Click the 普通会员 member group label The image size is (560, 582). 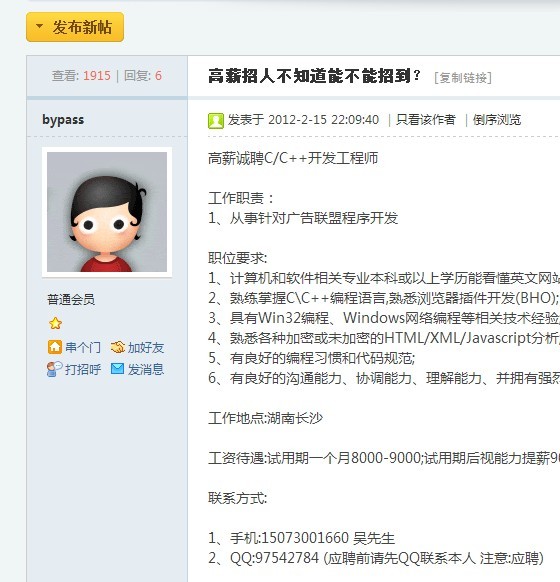71,299
